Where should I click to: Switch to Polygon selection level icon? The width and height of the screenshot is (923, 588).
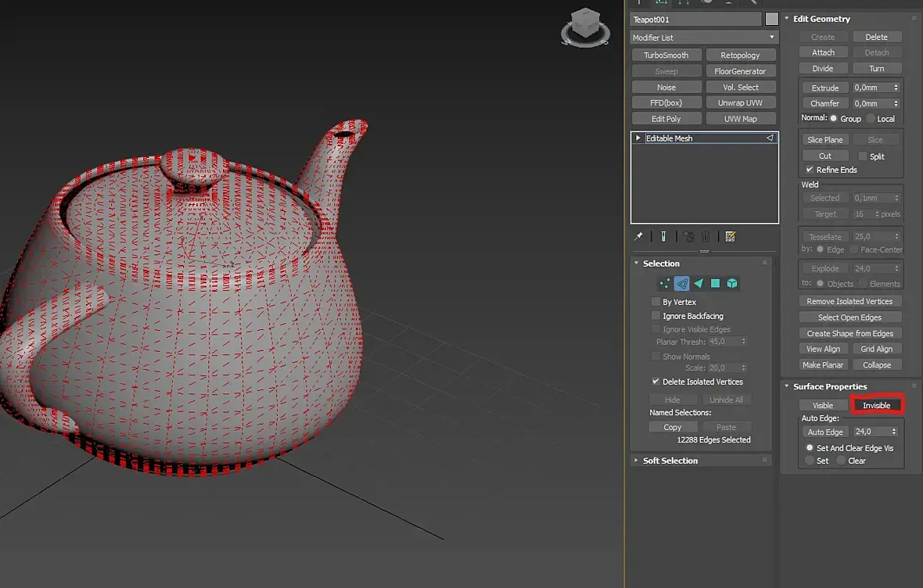tap(715, 284)
